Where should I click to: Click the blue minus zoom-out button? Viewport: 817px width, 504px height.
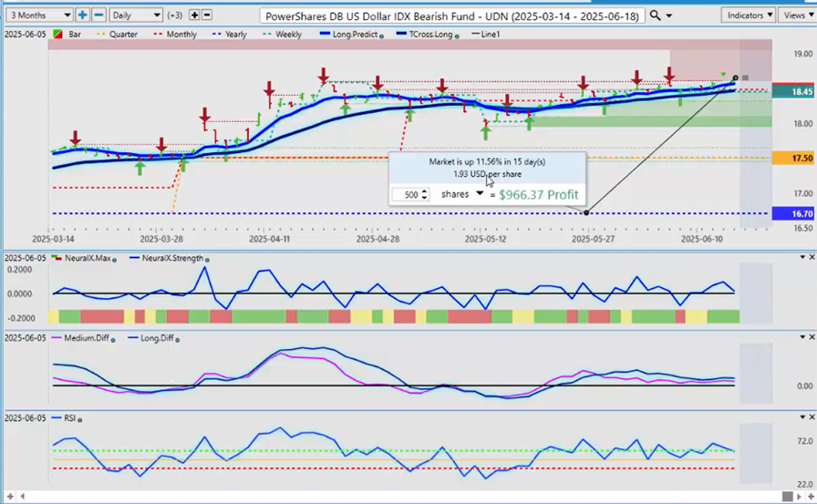point(98,15)
